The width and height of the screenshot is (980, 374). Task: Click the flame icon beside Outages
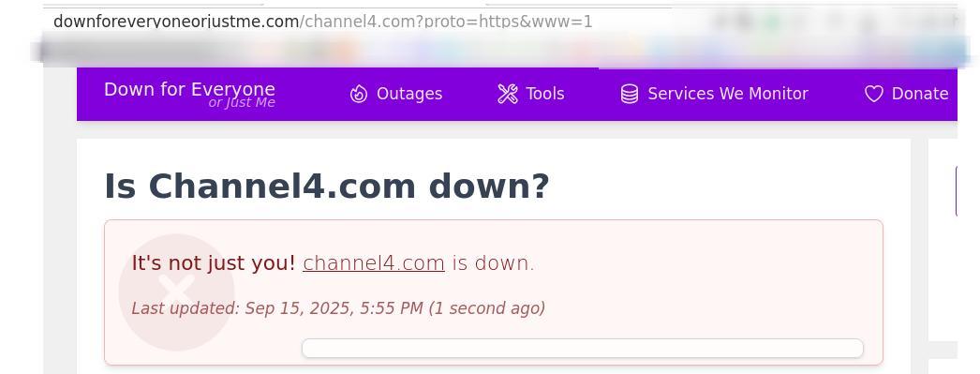coord(359,94)
